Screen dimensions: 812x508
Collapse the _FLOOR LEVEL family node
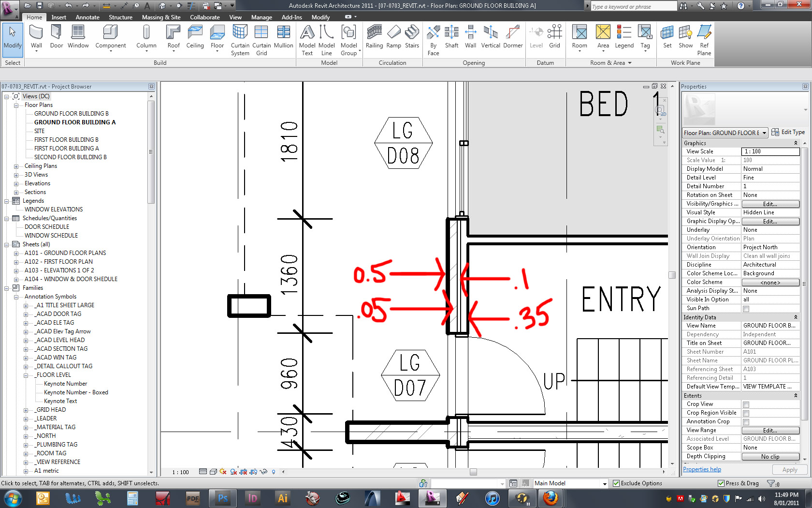(x=26, y=375)
